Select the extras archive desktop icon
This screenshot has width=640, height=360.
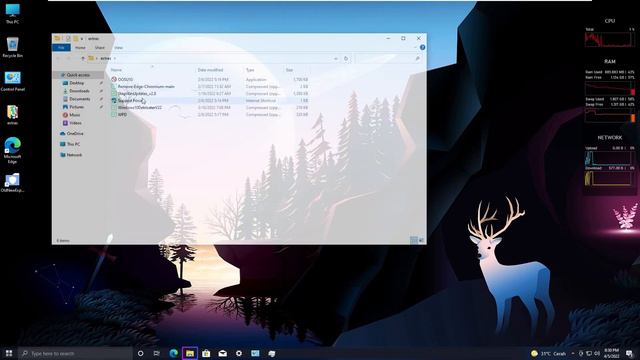point(12,114)
